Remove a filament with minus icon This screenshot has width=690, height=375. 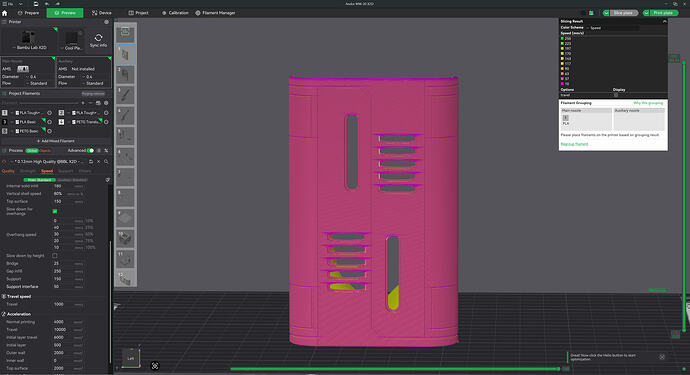tap(90, 103)
